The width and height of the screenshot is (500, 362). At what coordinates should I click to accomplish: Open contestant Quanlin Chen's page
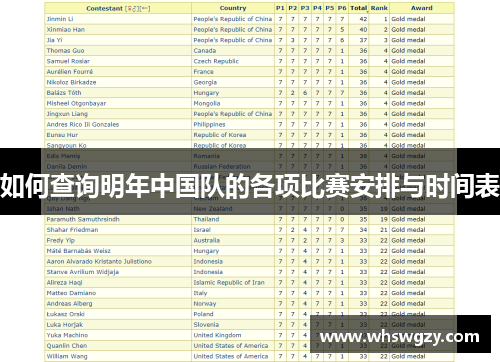click(x=67, y=346)
